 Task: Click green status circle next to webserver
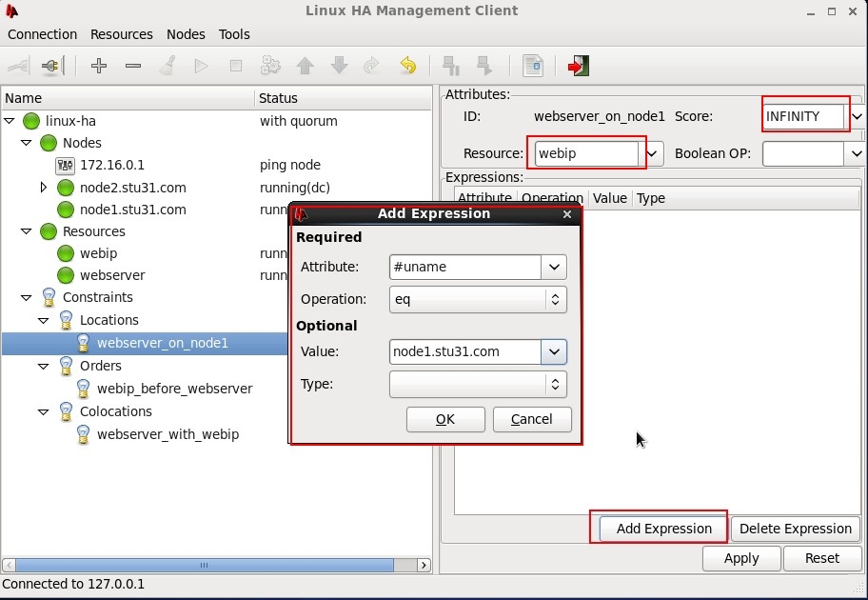tap(66, 275)
